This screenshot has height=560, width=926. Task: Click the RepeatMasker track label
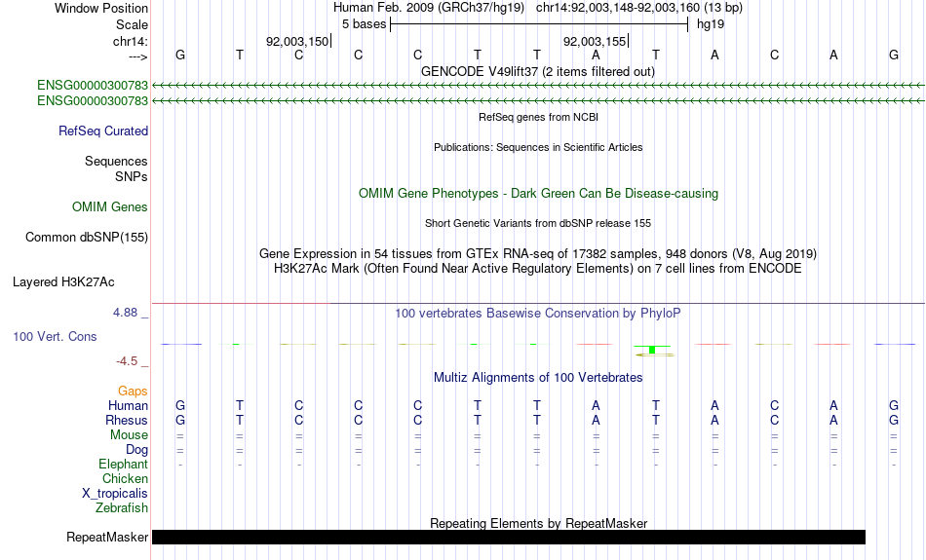(107, 537)
